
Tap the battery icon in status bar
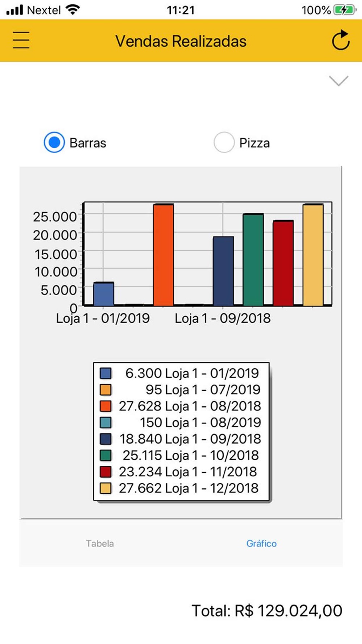pos(345,10)
